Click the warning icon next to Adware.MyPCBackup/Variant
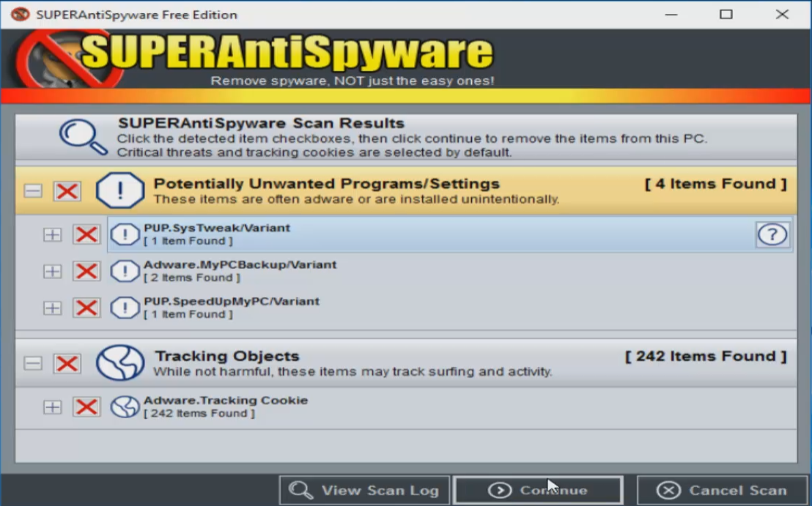The image size is (812, 506). click(125, 271)
